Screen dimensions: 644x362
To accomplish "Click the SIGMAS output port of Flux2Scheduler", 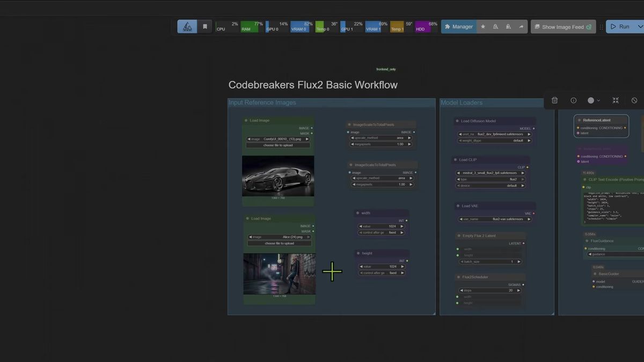I will [x=523, y=285].
